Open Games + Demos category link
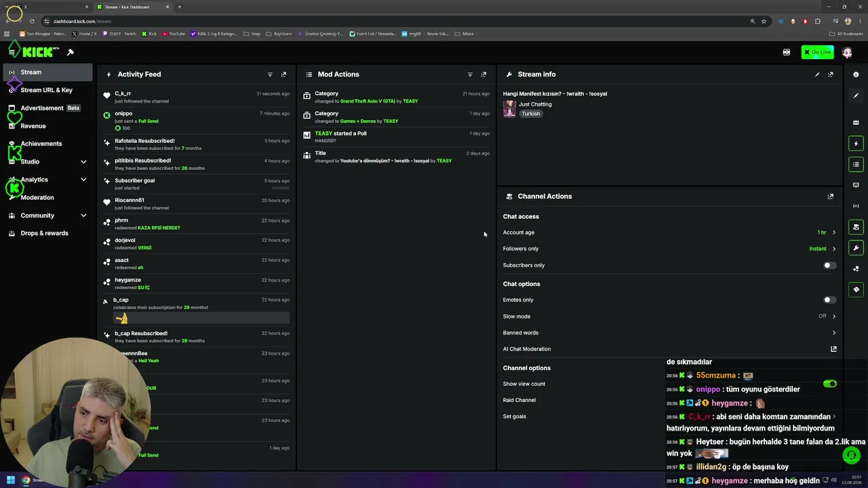The width and height of the screenshot is (868, 488). pyautogui.click(x=358, y=121)
